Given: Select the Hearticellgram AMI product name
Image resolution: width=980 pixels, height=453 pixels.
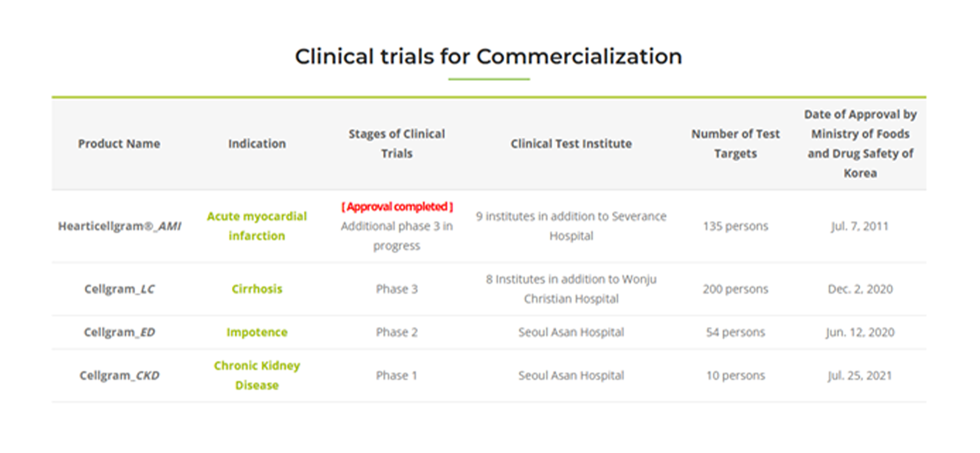Looking at the screenshot, I should tap(119, 226).
